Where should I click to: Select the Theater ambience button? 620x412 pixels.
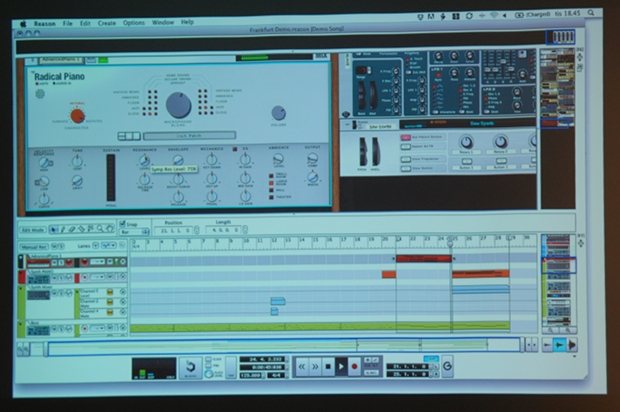pos(271,197)
